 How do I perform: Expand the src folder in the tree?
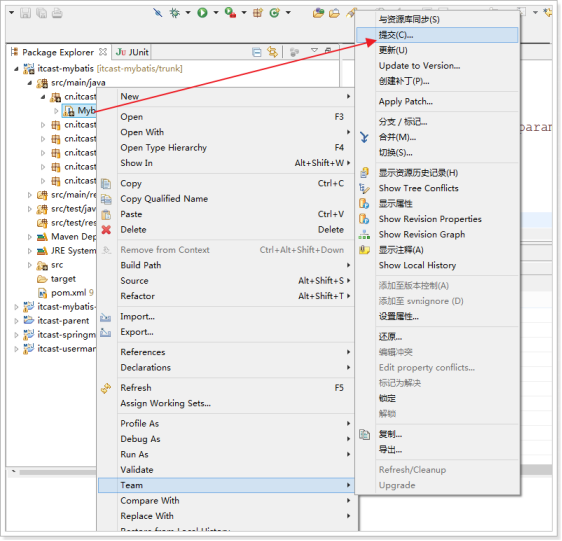(x=30, y=265)
